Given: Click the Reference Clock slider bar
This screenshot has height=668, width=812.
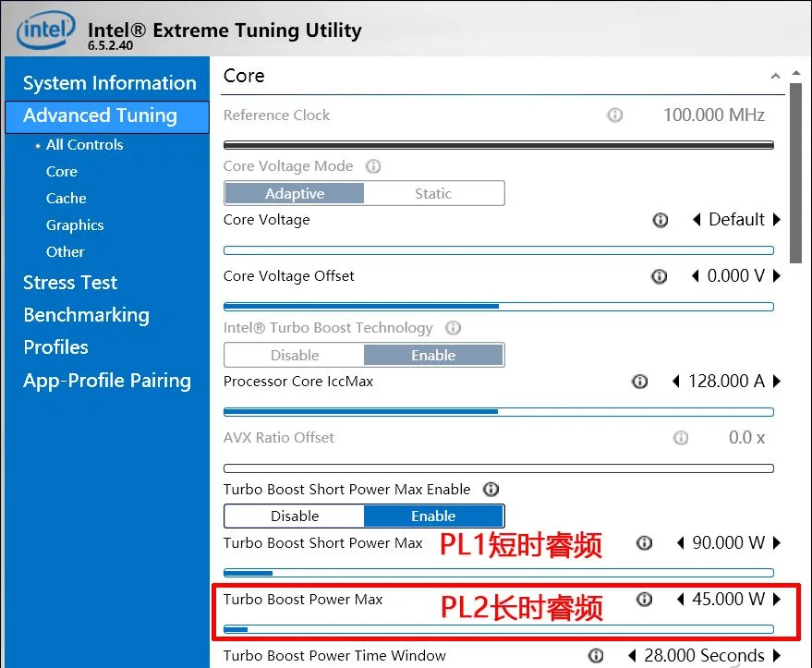Looking at the screenshot, I should (x=499, y=145).
